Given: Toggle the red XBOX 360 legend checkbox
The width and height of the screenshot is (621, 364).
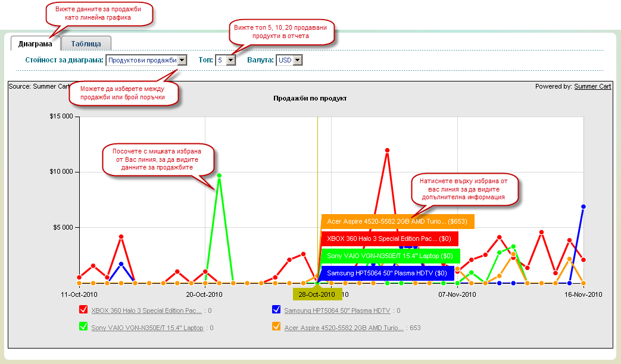Looking at the screenshot, I should (83, 310).
